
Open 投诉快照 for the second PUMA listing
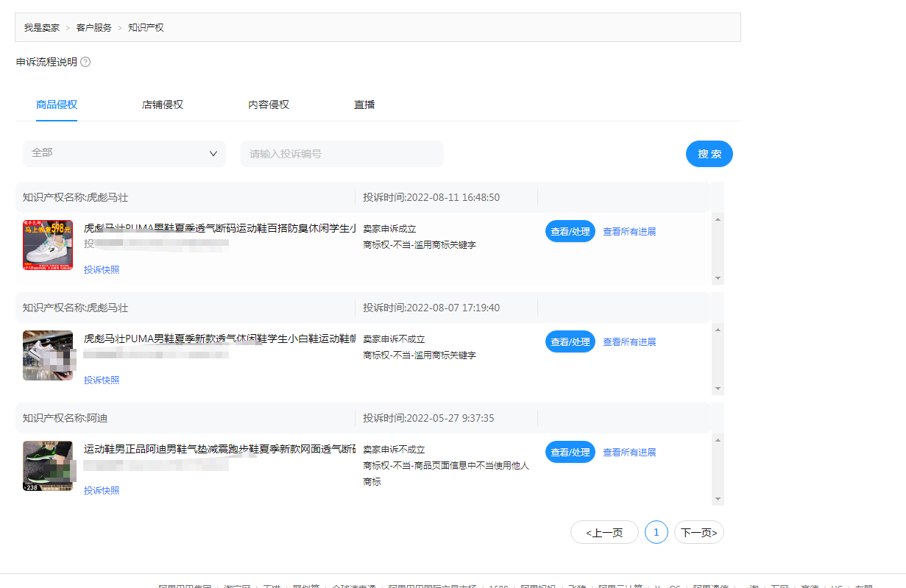102,380
